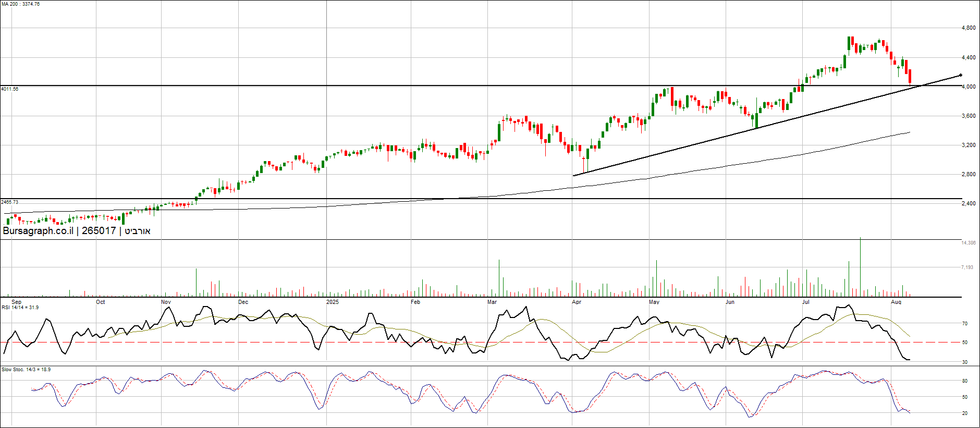Click the Nov label on time axis
Screen dimensions: 980x428
tap(166, 302)
